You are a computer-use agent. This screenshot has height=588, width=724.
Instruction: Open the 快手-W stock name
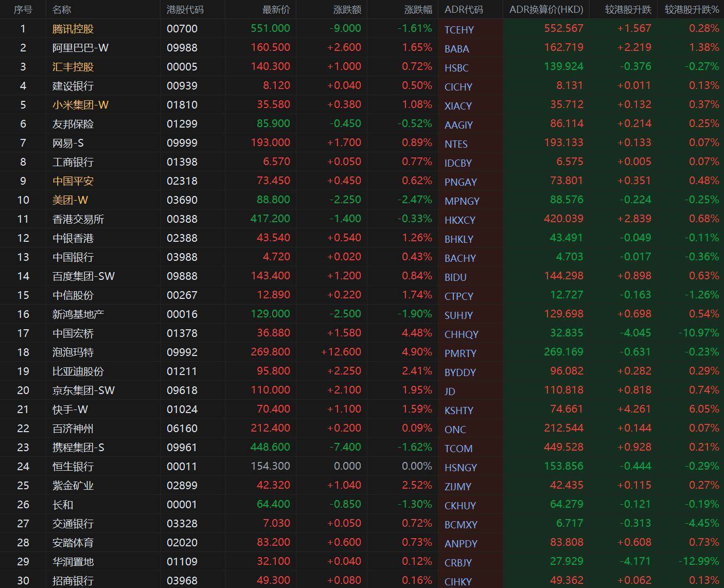click(x=70, y=409)
